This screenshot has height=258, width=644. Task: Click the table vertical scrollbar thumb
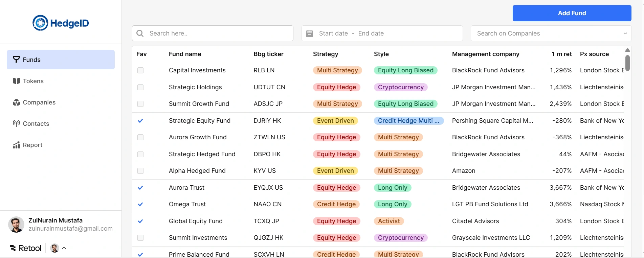(627, 63)
